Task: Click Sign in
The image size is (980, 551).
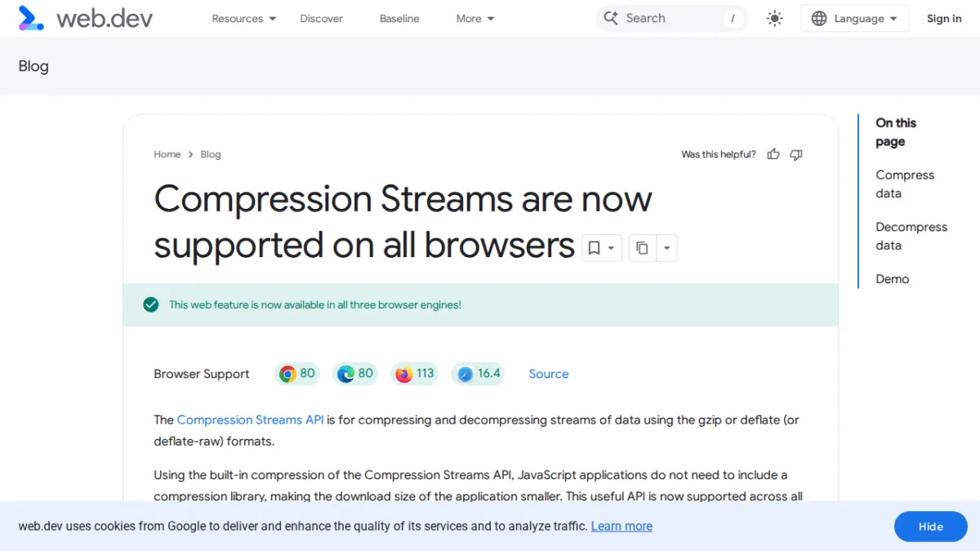Action: click(x=944, y=18)
